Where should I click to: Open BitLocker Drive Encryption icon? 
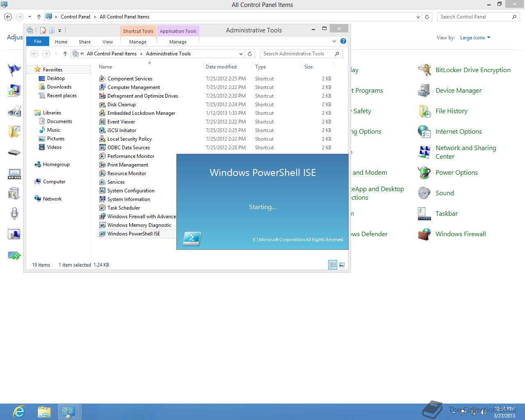(425, 70)
